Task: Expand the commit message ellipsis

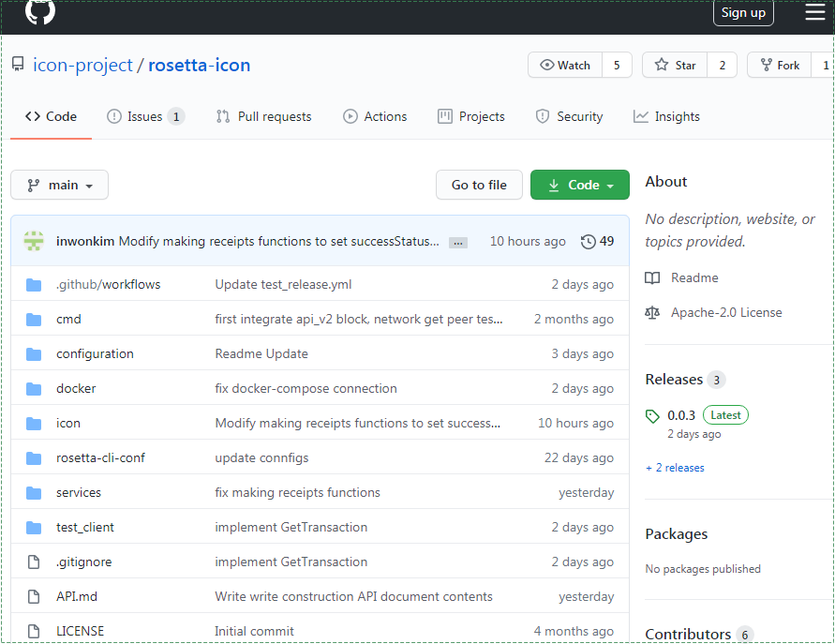Action: pos(458,243)
